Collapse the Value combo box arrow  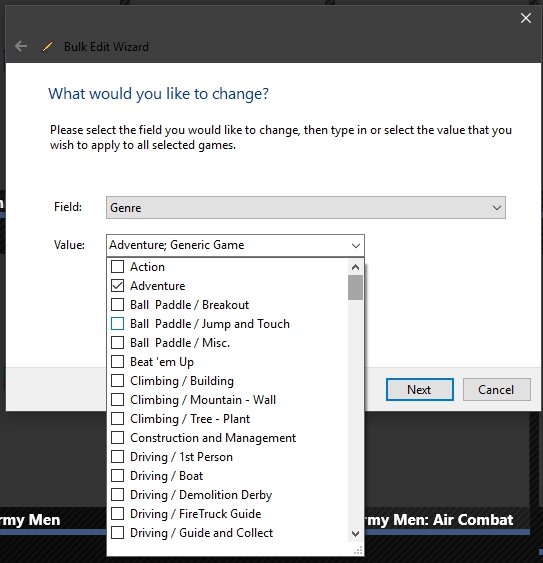point(356,246)
